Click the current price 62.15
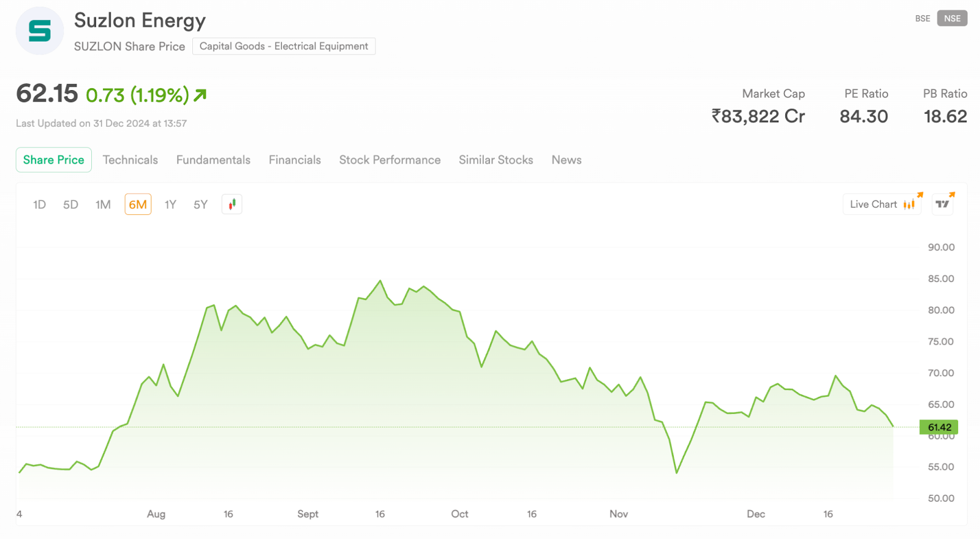The height and width of the screenshot is (539, 980). coord(47,94)
